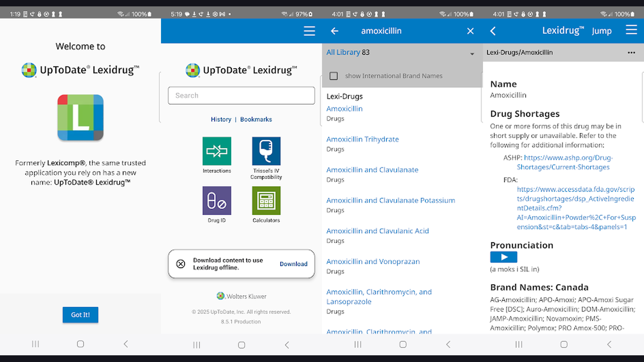Open the Lexidrug L app logo
Viewport: 644px width, 362px height.
[x=80, y=117]
